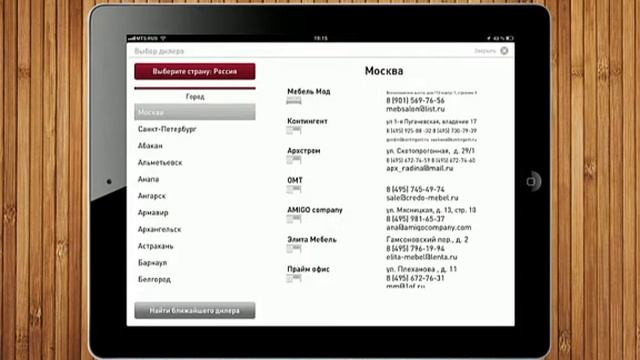Call phone 8 (495) 745-49-74
Screen dimensions: 640x360
point(415,189)
